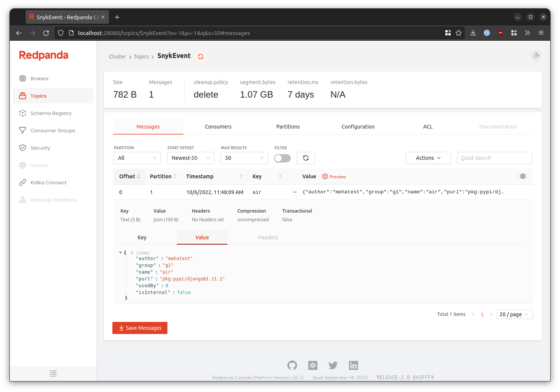This screenshot has height=392, width=560.
Task: Open the Security shield icon
Action: 23,148
